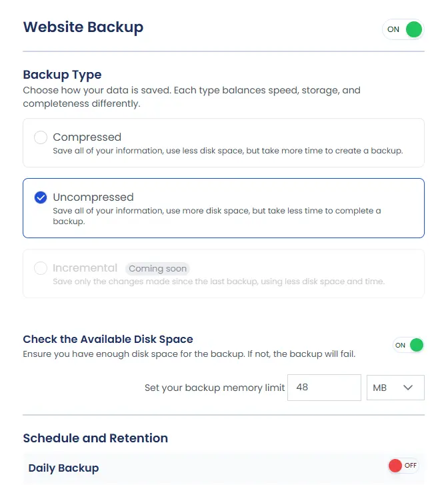
Task: Click the Incremental option description text
Action: coord(218,282)
